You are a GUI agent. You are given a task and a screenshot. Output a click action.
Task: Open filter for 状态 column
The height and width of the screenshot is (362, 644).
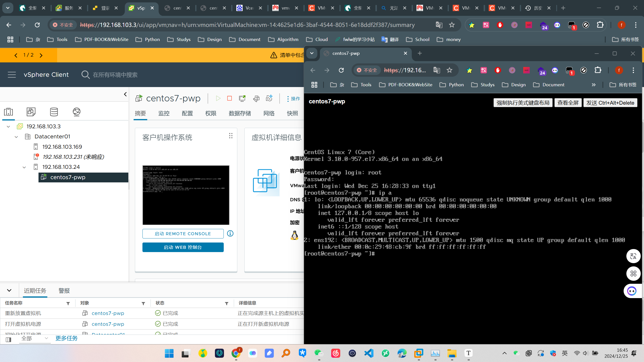coord(226,303)
